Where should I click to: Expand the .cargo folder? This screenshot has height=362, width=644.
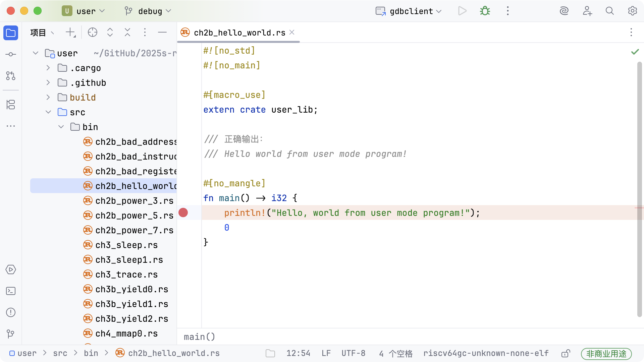pos(48,68)
